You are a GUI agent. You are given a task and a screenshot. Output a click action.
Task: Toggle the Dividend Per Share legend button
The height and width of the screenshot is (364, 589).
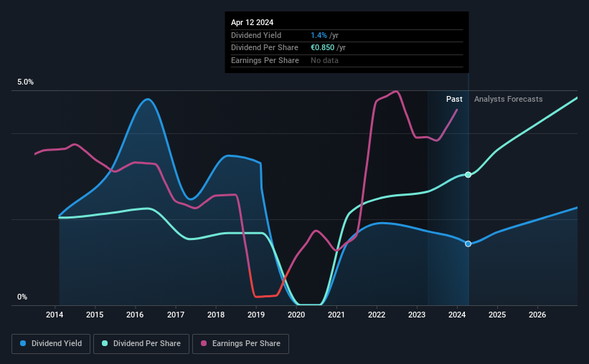click(141, 344)
